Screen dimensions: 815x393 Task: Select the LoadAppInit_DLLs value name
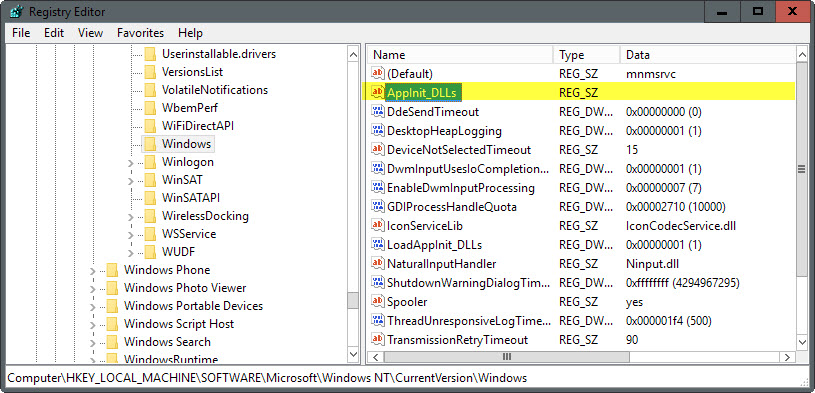point(435,244)
